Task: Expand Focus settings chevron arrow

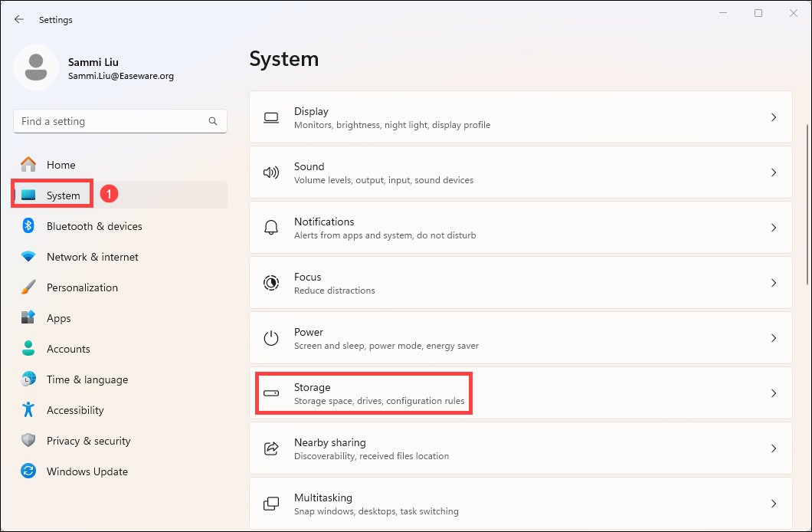Action: 774,283
